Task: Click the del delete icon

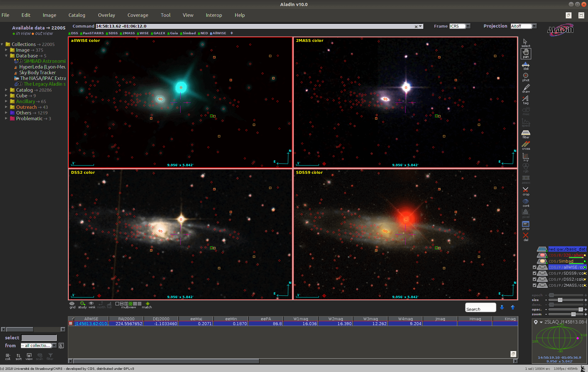Action: (525, 237)
